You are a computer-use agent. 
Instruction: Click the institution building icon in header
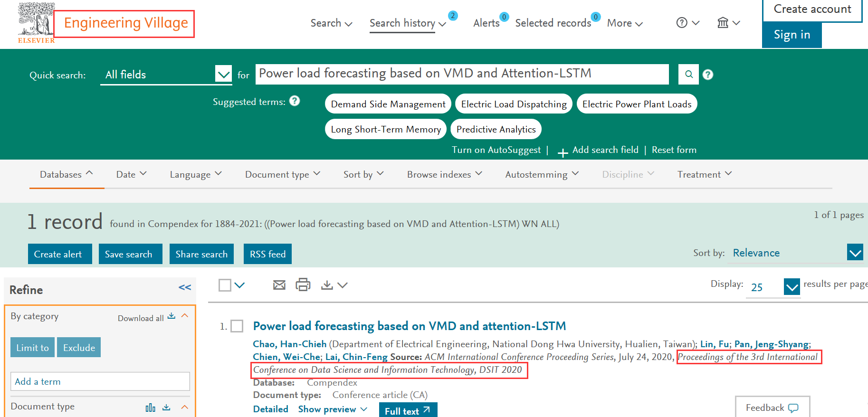(x=723, y=23)
